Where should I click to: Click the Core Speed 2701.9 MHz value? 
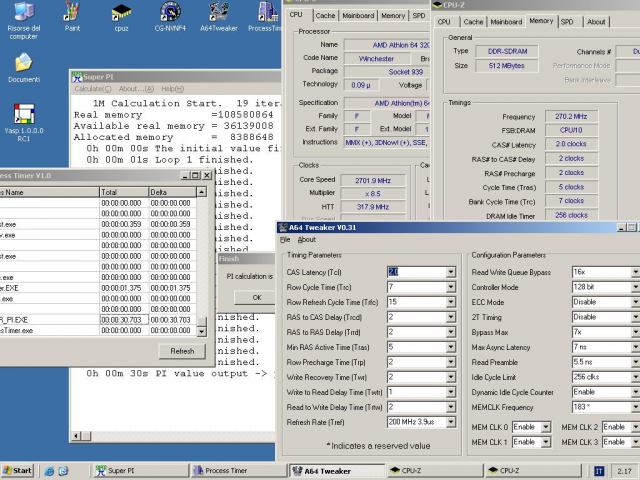(373, 180)
